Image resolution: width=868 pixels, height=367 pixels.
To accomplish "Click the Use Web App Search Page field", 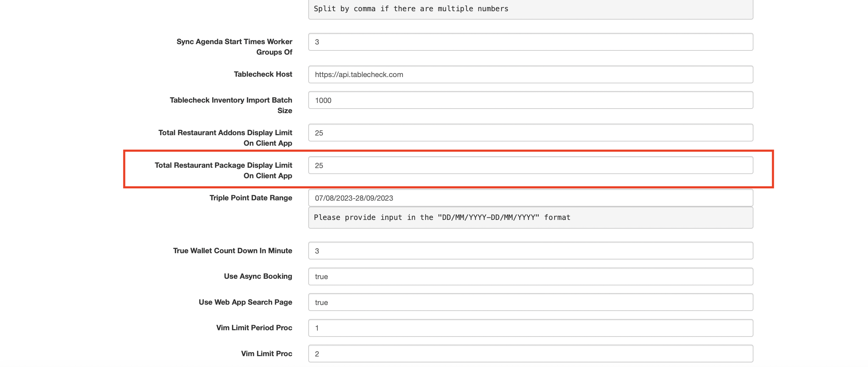I will point(530,302).
